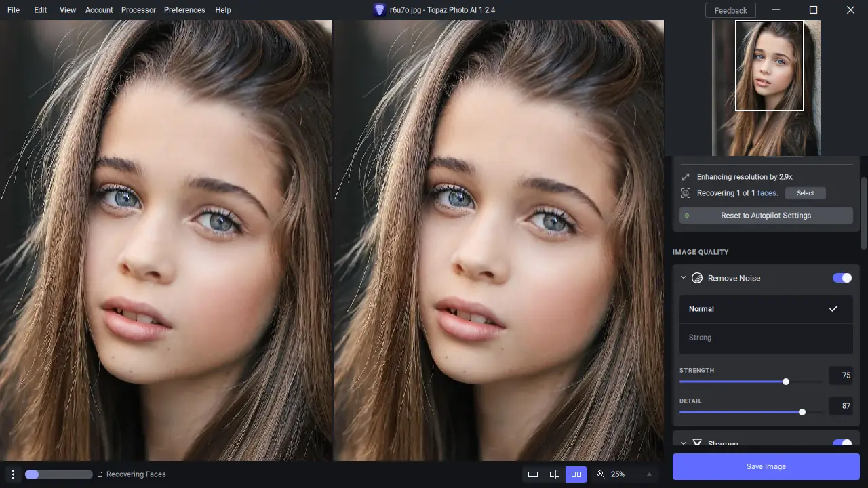Click the zoom magnifier icon
Image resolution: width=868 pixels, height=488 pixels.
(600, 474)
